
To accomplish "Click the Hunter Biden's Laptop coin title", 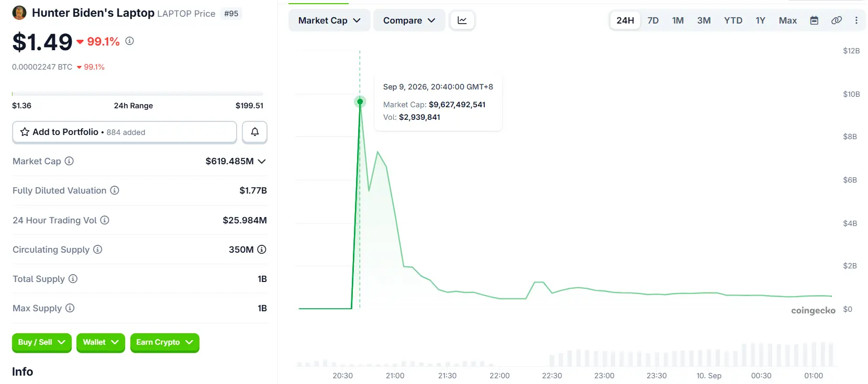I will point(93,13).
